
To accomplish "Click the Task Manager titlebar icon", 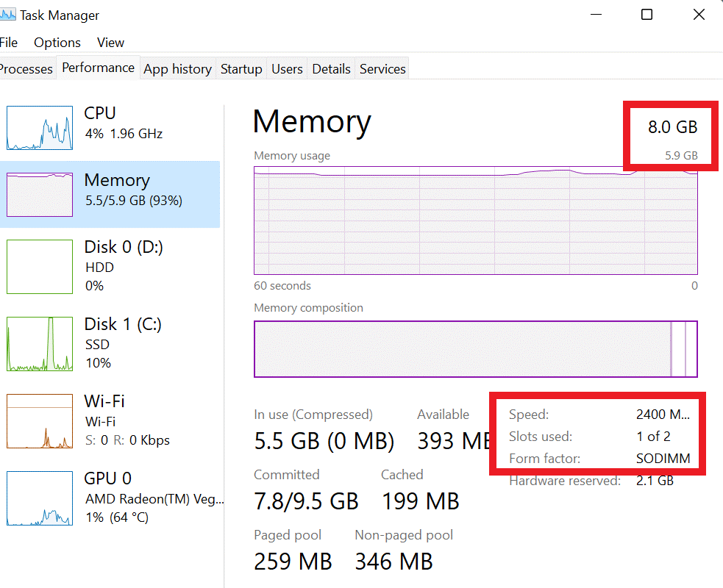I will point(7,14).
